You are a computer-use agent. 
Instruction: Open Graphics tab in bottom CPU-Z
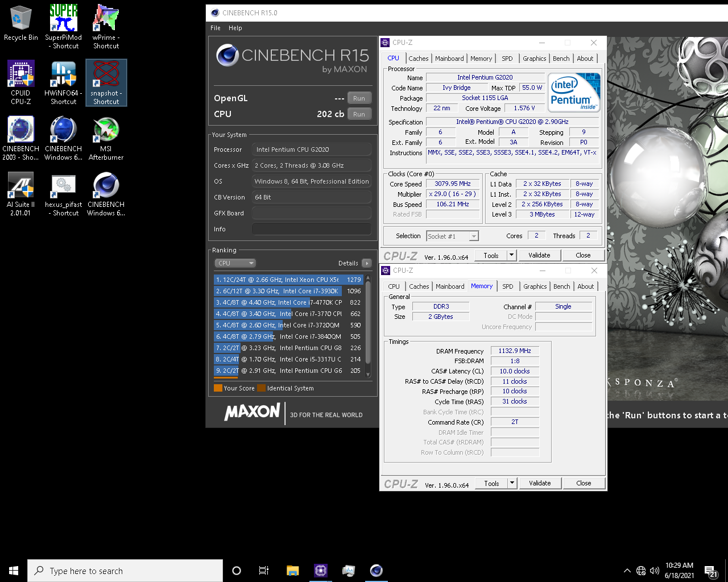tap(535, 286)
